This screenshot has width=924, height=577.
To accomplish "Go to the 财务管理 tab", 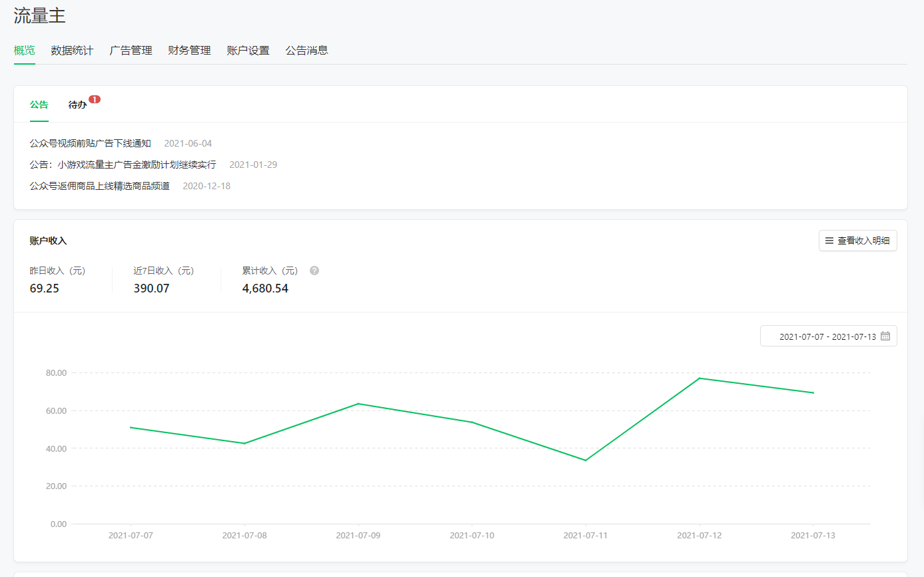I will click(189, 51).
